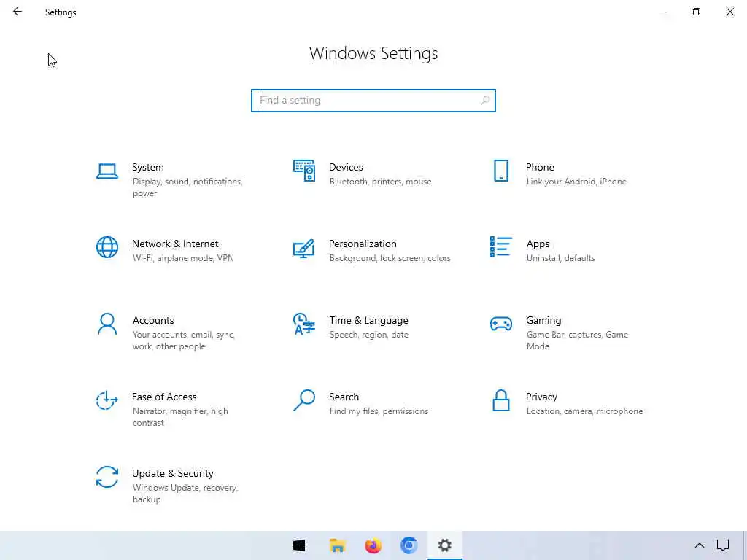Open the Network & Internet globe icon
This screenshot has width=747, height=560.
pyautogui.click(x=107, y=247)
